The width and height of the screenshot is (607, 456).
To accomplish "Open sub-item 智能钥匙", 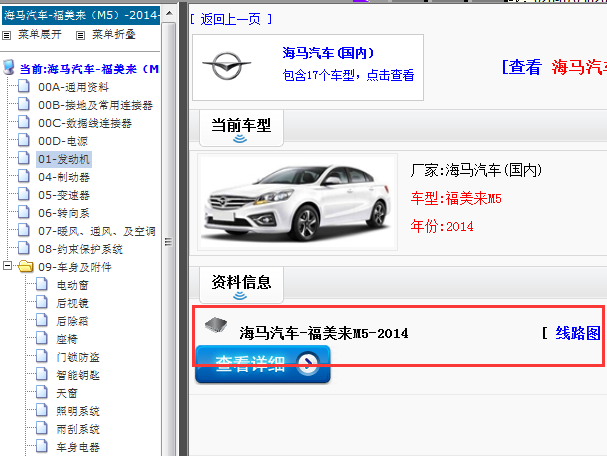I will tap(78, 375).
